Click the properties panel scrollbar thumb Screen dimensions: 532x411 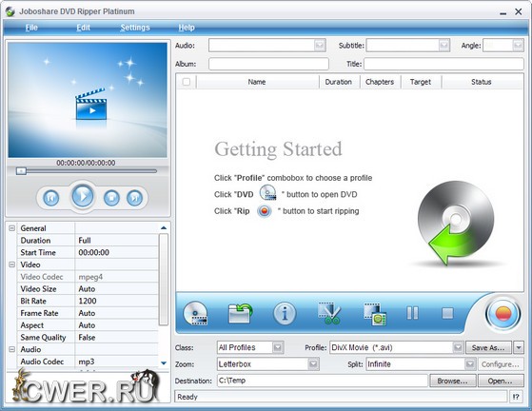(164, 279)
